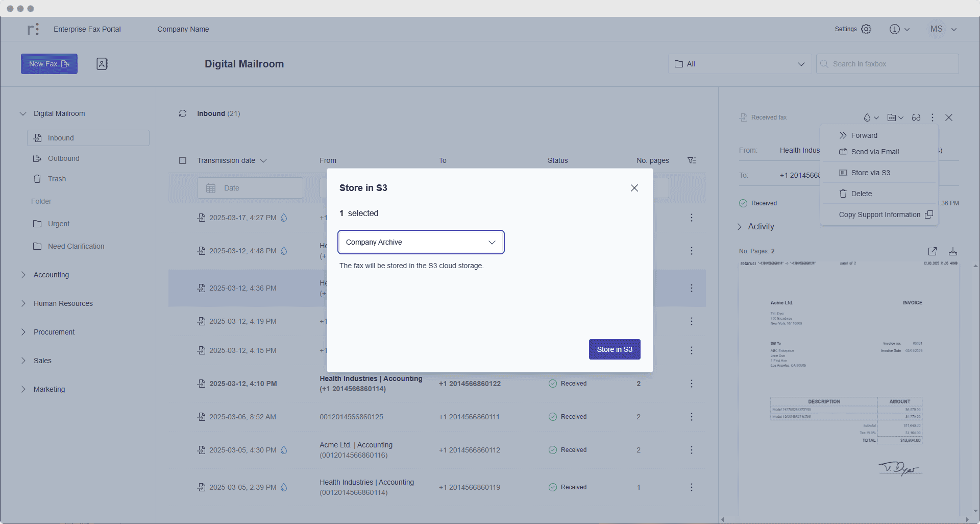Viewport: 980px width, 524px height.
Task: Close the Store in S3 dialog
Action: click(x=634, y=188)
